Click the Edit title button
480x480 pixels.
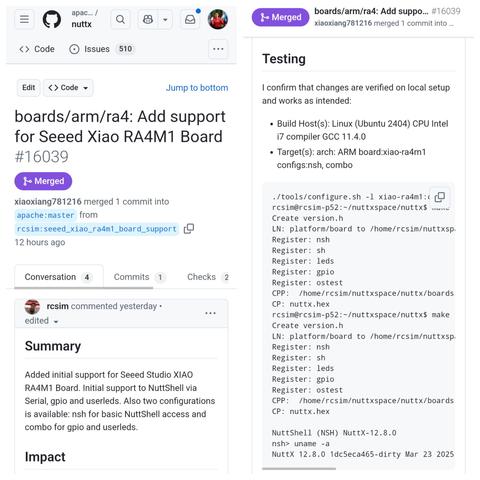(28, 88)
